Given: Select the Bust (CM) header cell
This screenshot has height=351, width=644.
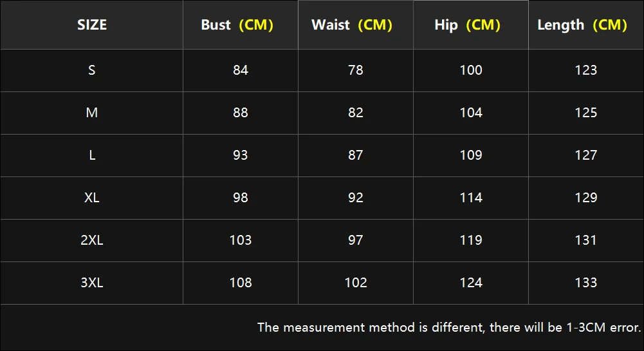Looking at the screenshot, I should [237, 25].
